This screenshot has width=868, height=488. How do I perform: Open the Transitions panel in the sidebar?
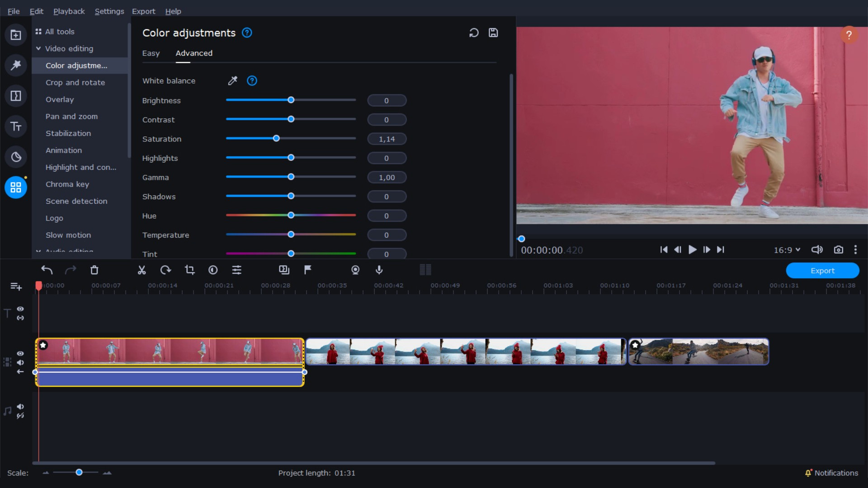point(16,96)
